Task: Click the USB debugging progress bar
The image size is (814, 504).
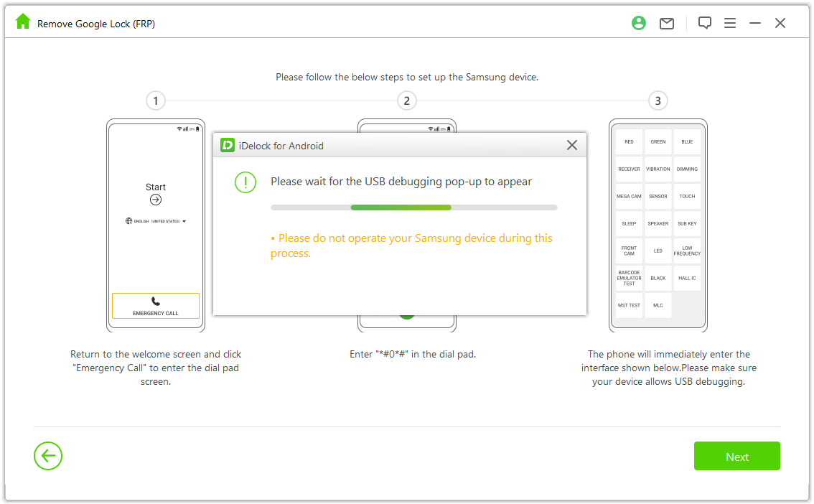Action: (413, 207)
